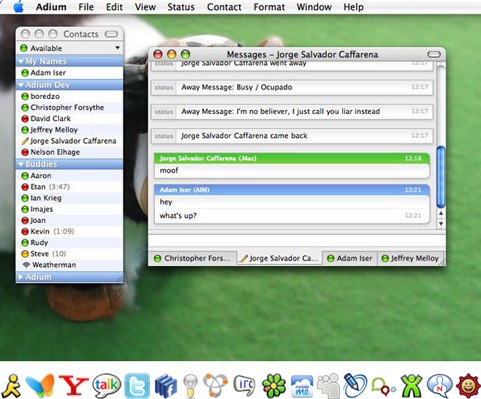
Task: Toggle the Contacts window toolbar pill button
Action: point(111,34)
